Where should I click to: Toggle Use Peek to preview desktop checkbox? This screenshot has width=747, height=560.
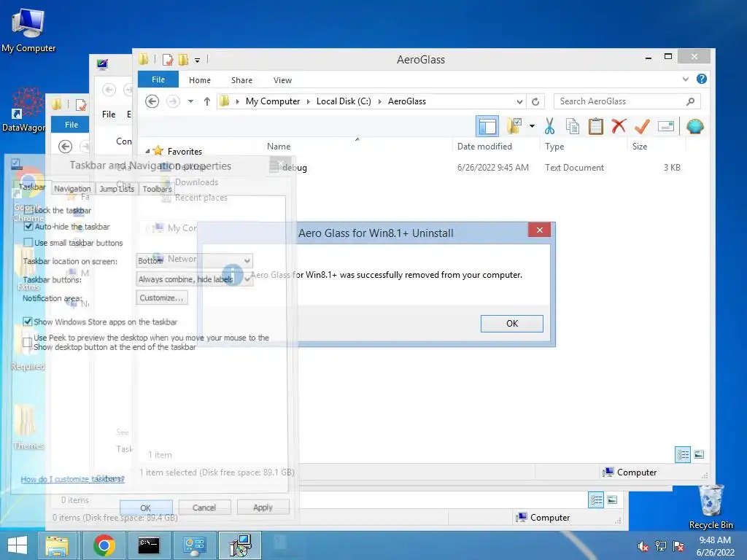click(x=28, y=343)
